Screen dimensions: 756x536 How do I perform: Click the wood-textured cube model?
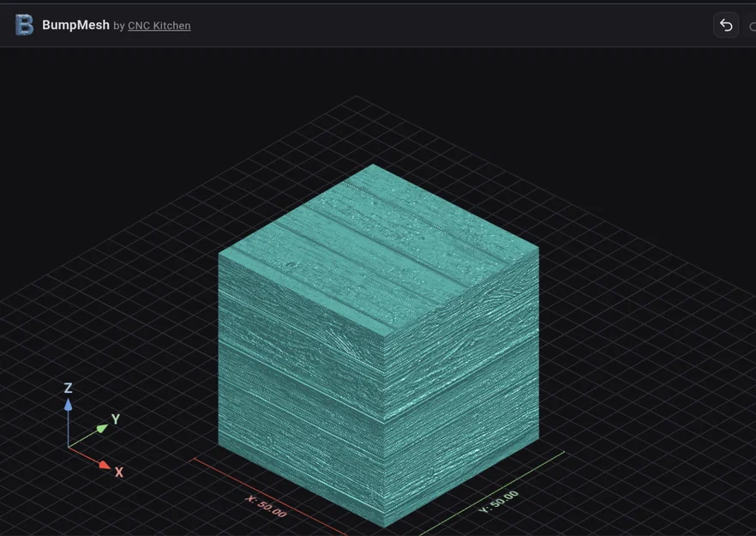(379, 345)
